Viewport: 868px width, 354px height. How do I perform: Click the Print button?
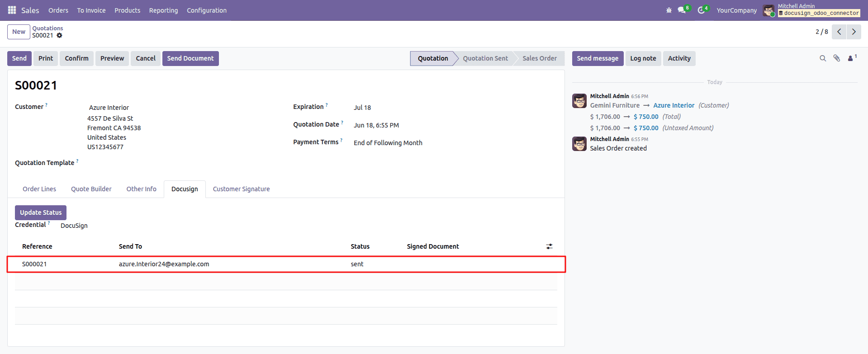(x=46, y=58)
